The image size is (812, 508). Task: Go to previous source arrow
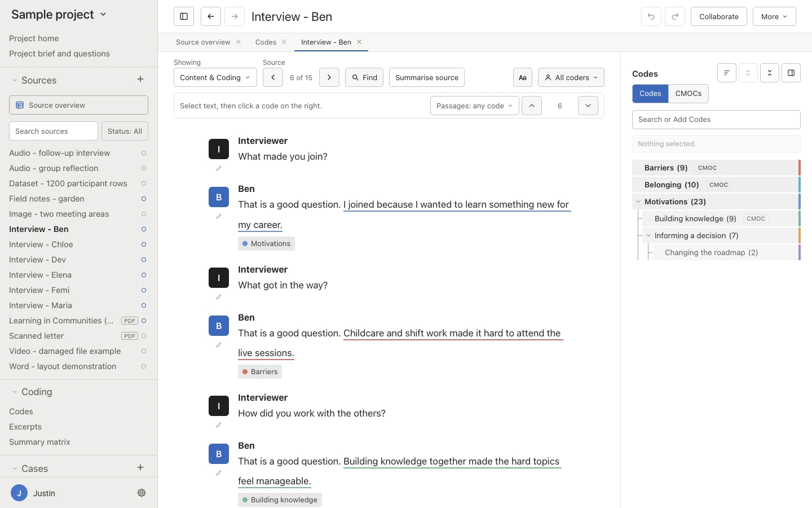(x=273, y=77)
